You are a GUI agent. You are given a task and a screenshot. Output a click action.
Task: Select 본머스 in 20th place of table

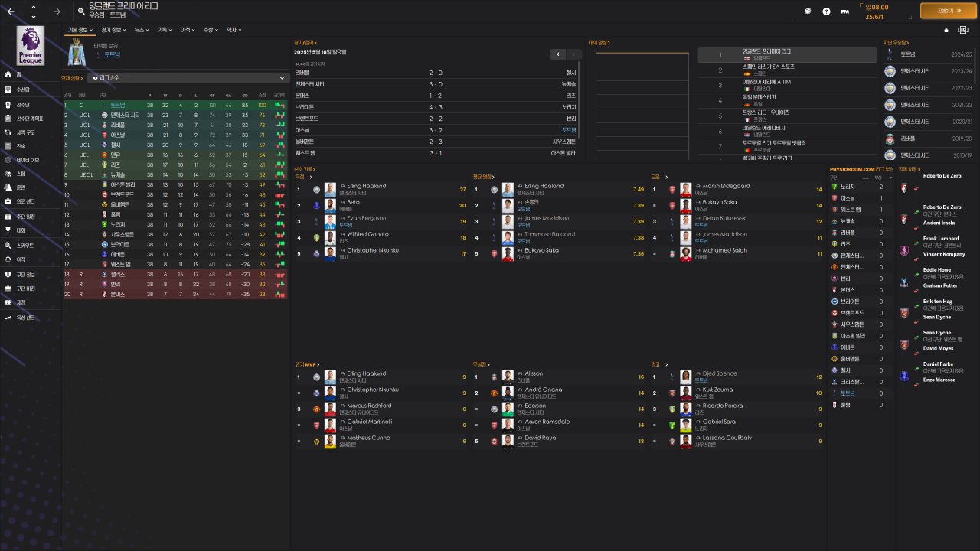175,294
